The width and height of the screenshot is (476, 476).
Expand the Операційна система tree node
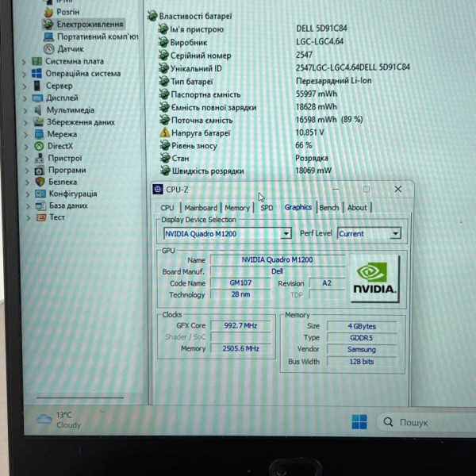click(25, 74)
